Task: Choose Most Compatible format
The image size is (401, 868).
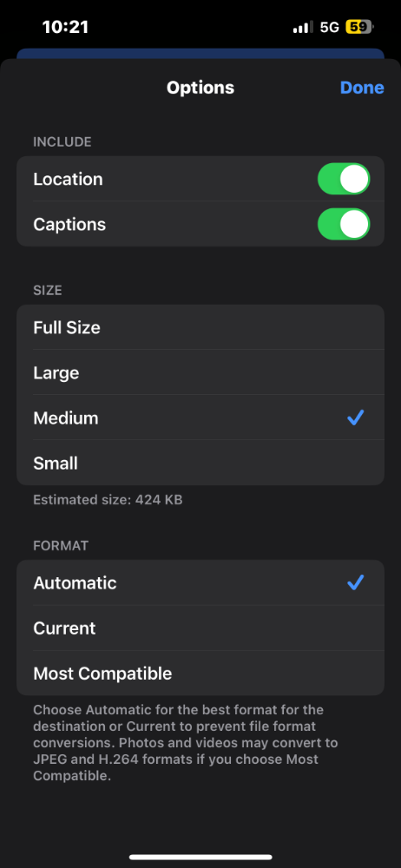Action: (x=200, y=674)
